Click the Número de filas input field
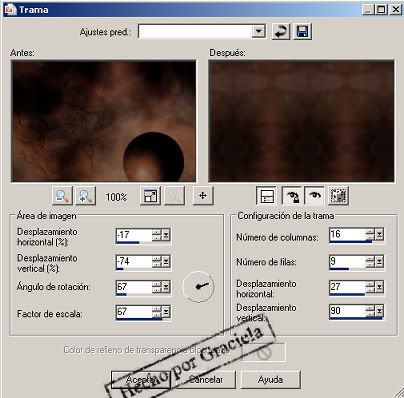Viewport: 404px width, 398px height. click(347, 261)
